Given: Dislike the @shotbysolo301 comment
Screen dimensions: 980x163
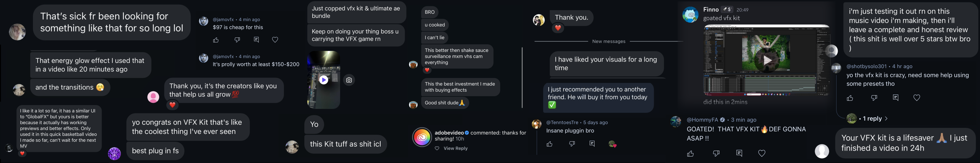Looking at the screenshot, I should click(874, 98).
